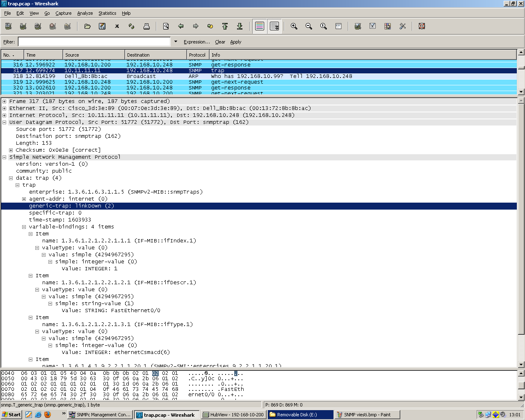This screenshot has width=525, height=420.
Task: Click the packet details vertical scrollbar
Action: click(x=521, y=232)
